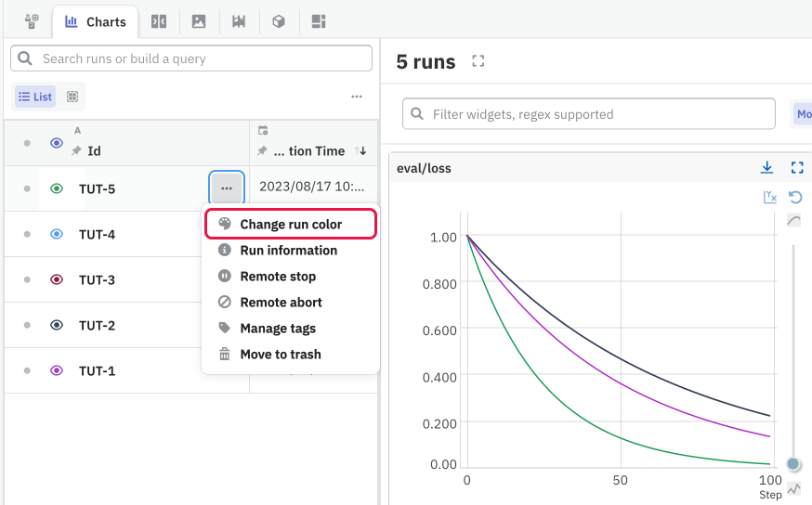
Task: Open the side-by-side compare tab
Action: tap(159, 21)
